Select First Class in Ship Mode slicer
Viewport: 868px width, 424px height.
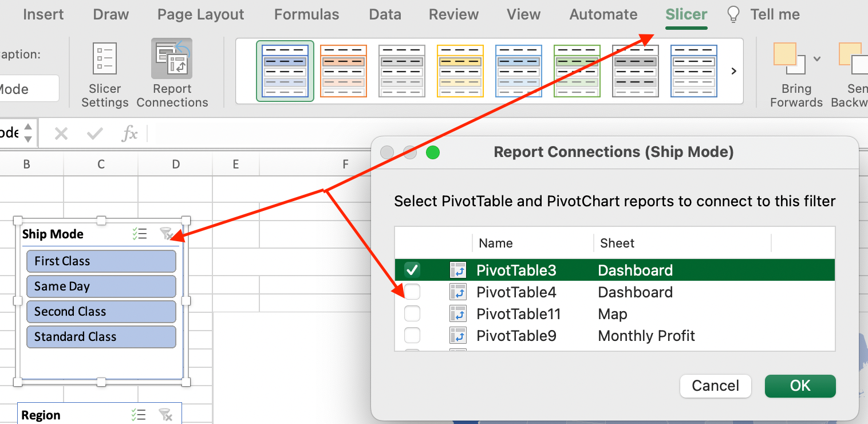pos(101,261)
